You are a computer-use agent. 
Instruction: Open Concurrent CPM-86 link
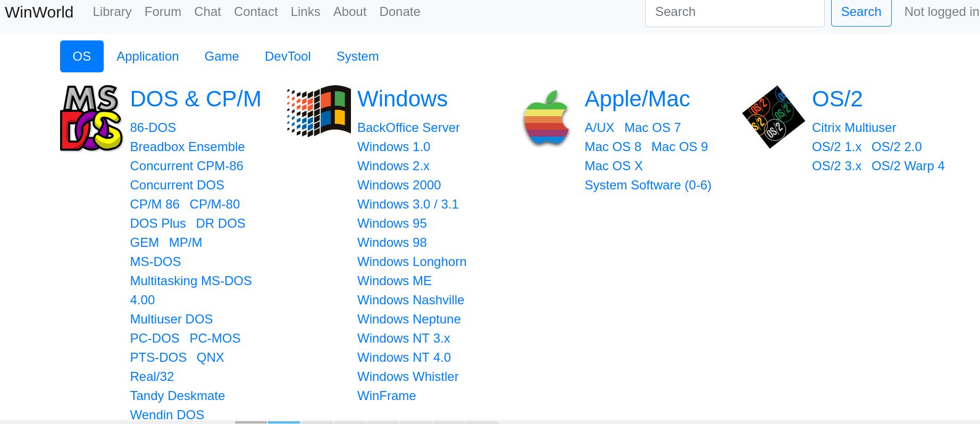click(x=187, y=166)
